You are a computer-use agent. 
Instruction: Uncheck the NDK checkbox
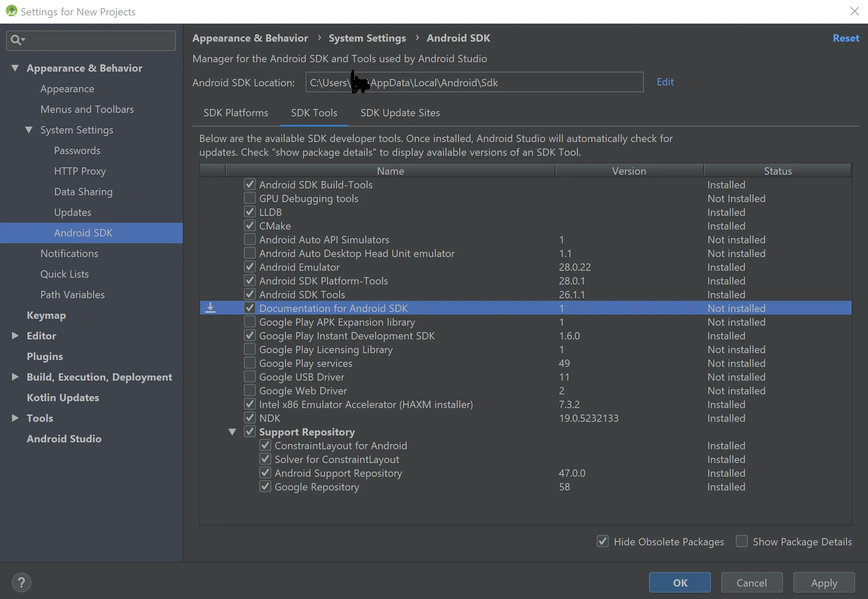pos(250,418)
